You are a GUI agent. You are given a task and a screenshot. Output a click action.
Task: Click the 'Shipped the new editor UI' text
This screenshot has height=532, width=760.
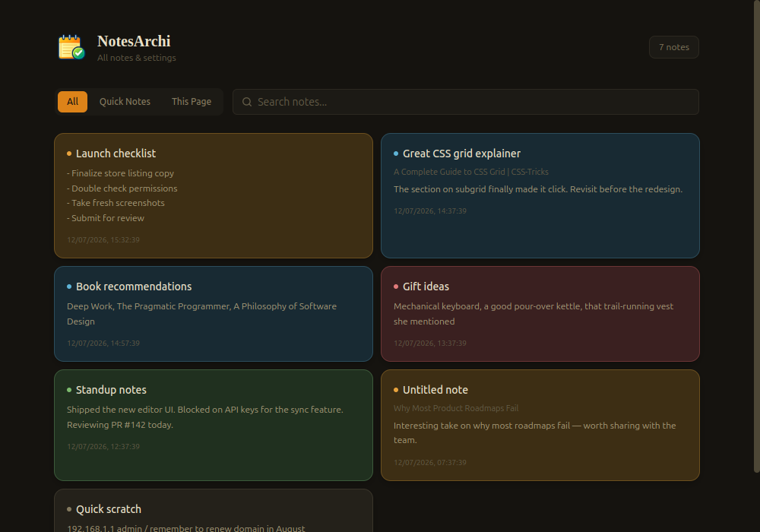tap(205, 417)
